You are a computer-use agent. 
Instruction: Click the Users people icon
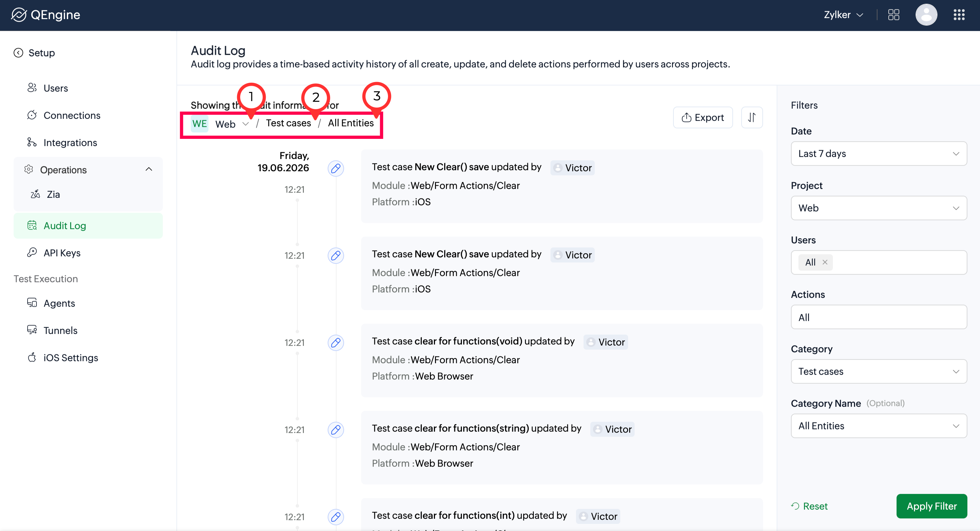click(x=32, y=87)
